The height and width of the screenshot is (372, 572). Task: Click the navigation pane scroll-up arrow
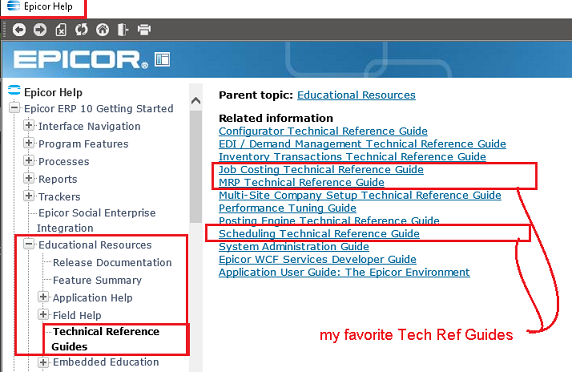click(x=196, y=100)
